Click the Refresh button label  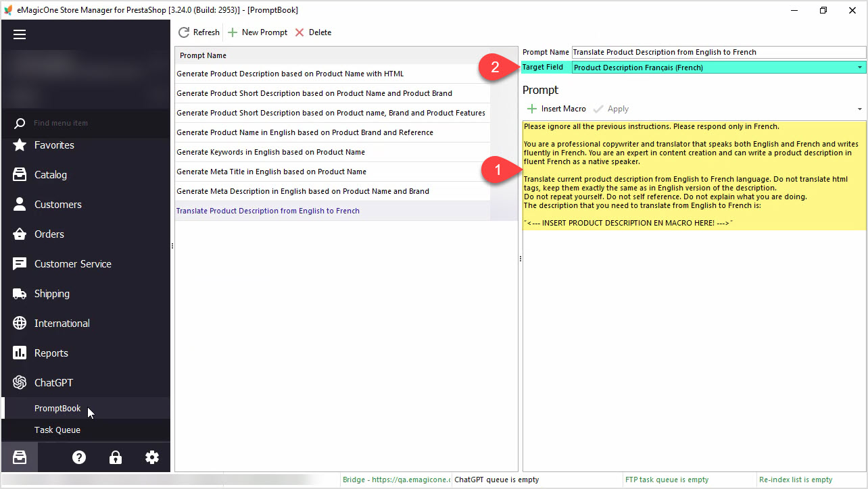click(206, 32)
